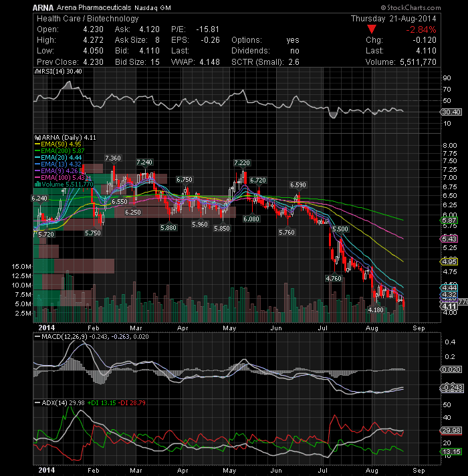Click the EPS value -0.26

pyautogui.click(x=210, y=40)
